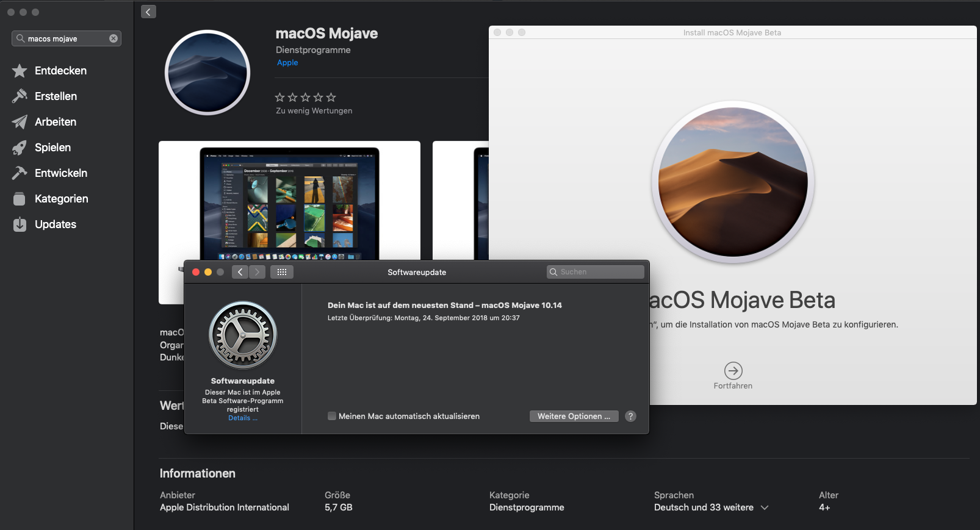The image size is (980, 530).
Task: Go back with the App Store back arrow
Action: click(148, 12)
